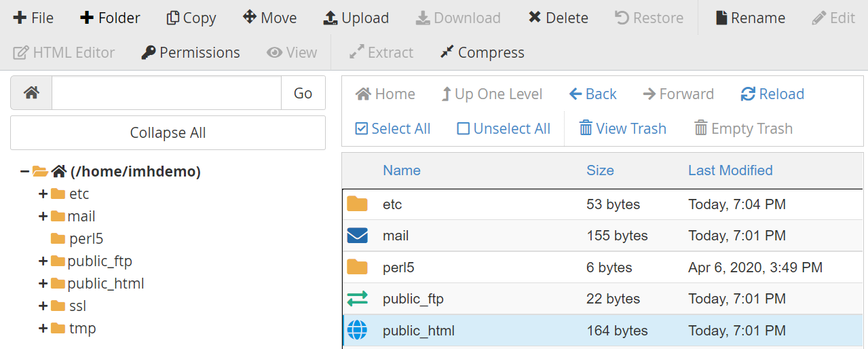This screenshot has width=868, height=349.
Task: Open perl5 folder in the tree
Action: click(x=86, y=239)
